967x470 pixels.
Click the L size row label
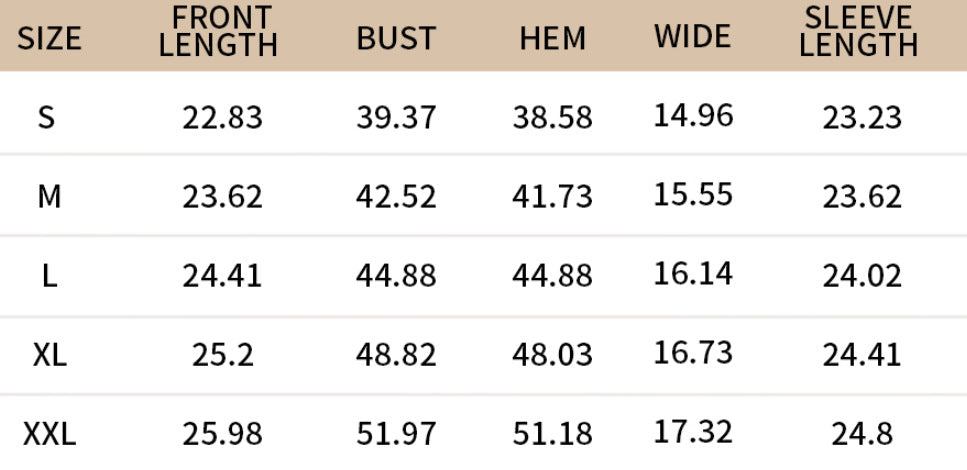[x=49, y=276]
